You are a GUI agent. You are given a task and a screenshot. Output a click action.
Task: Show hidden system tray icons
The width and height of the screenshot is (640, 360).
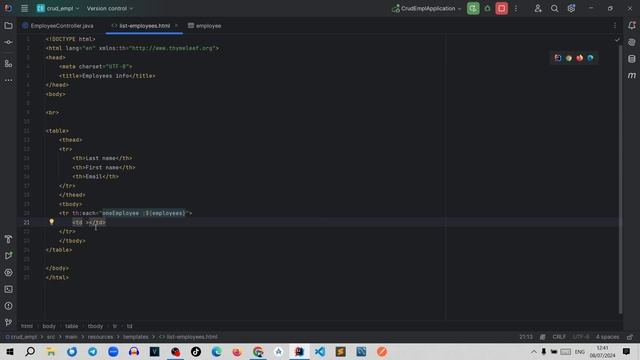[533, 351]
